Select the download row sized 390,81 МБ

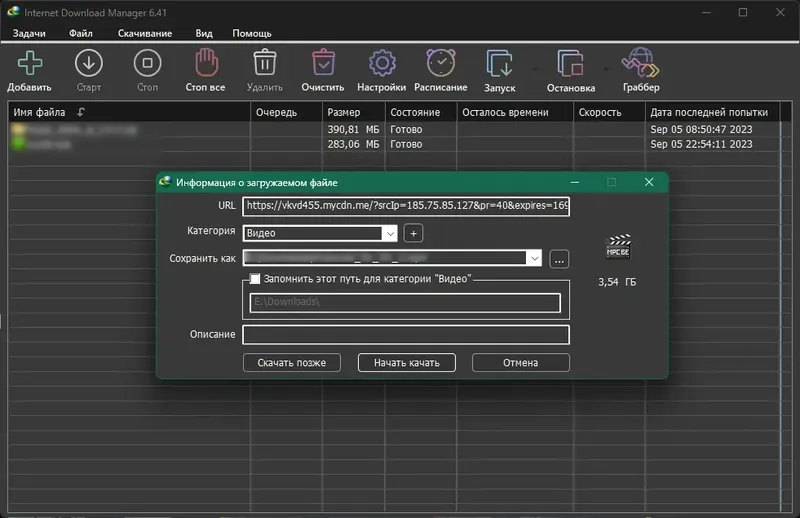(x=394, y=130)
